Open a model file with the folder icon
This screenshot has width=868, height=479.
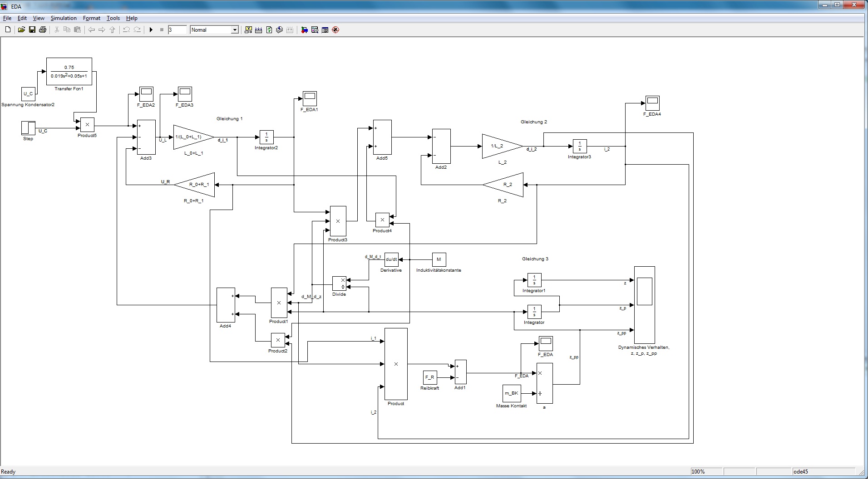tap(21, 30)
